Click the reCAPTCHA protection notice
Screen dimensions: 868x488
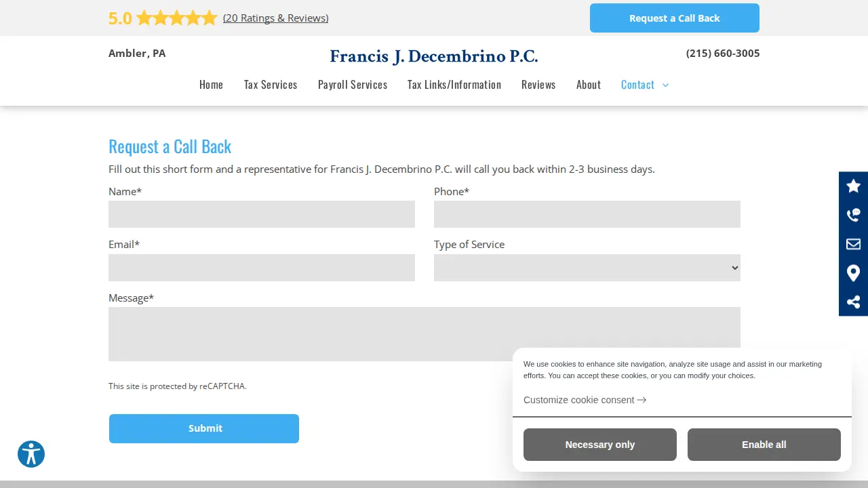178,386
